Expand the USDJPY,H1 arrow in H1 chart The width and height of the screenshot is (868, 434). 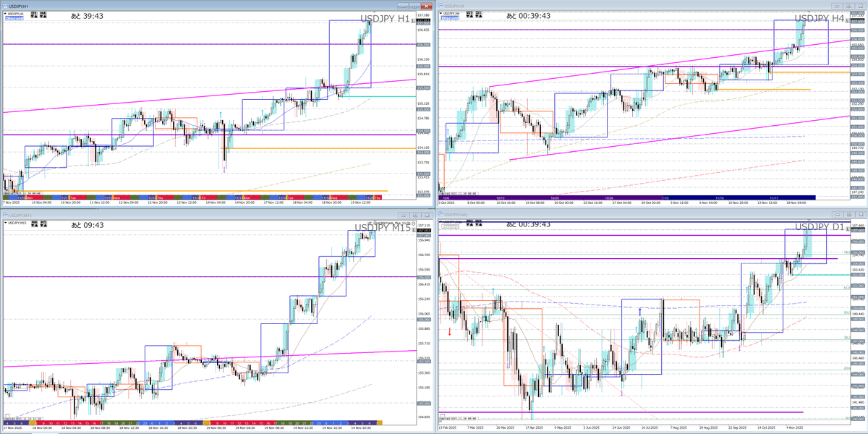click(6, 14)
